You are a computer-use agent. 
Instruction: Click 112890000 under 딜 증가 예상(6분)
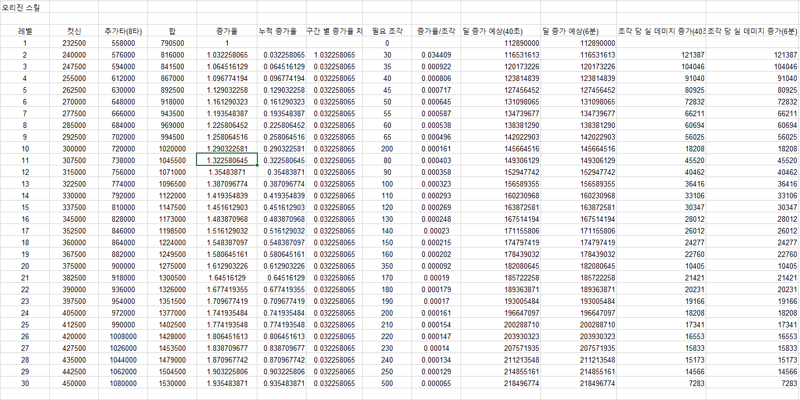coord(579,43)
